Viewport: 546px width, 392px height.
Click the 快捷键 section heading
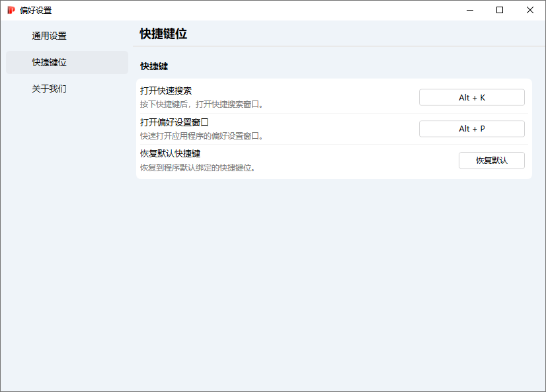click(154, 66)
